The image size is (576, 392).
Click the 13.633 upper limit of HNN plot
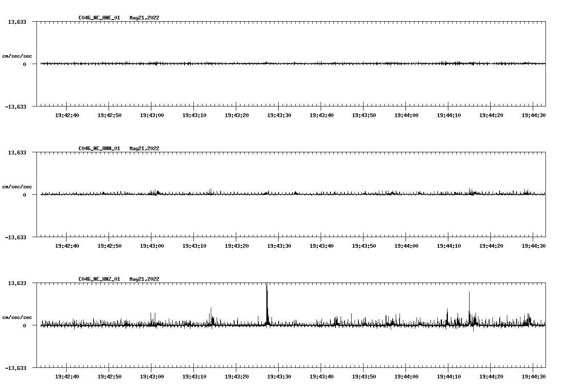17,152
